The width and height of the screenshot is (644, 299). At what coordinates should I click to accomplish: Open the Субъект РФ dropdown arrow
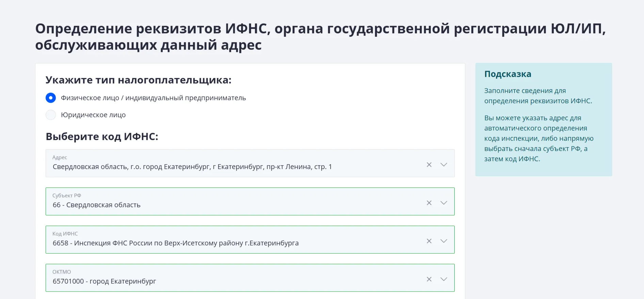[444, 203]
